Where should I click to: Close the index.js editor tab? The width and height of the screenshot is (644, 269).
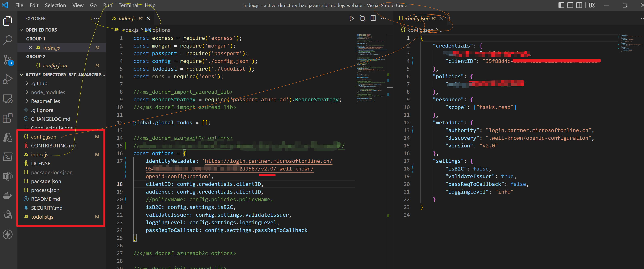(148, 18)
